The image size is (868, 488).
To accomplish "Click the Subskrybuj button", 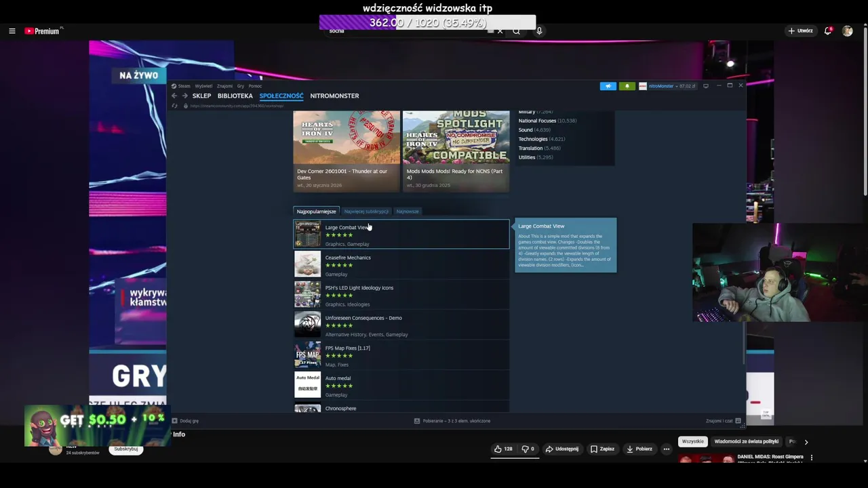I will click(126, 449).
